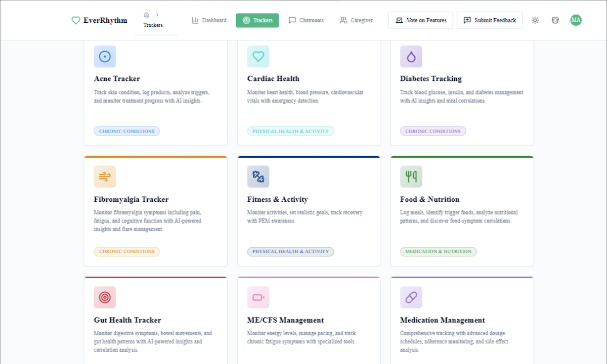Click the Gut Health Tracker bullseye icon

(x=105, y=297)
